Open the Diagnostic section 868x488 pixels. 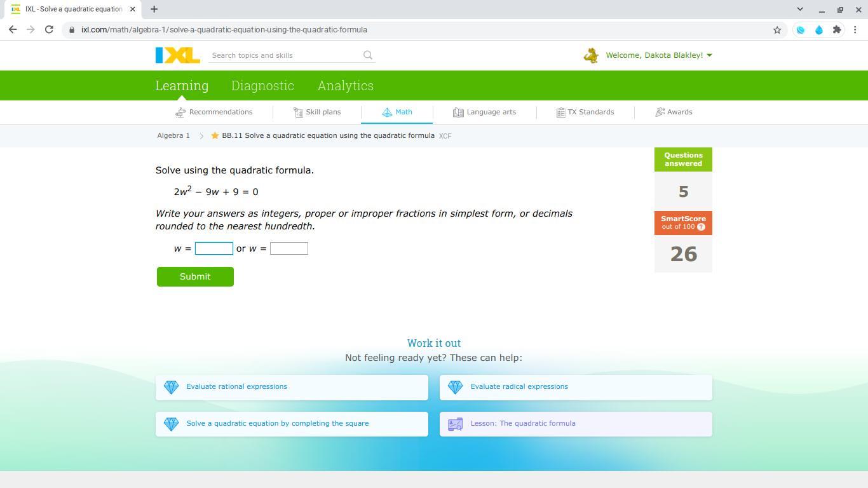coord(262,86)
